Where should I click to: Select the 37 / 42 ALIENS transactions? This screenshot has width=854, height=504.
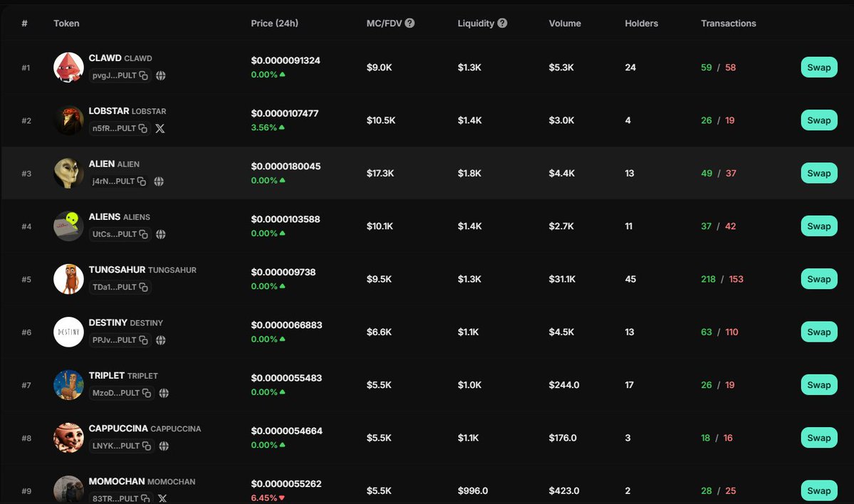tap(719, 226)
